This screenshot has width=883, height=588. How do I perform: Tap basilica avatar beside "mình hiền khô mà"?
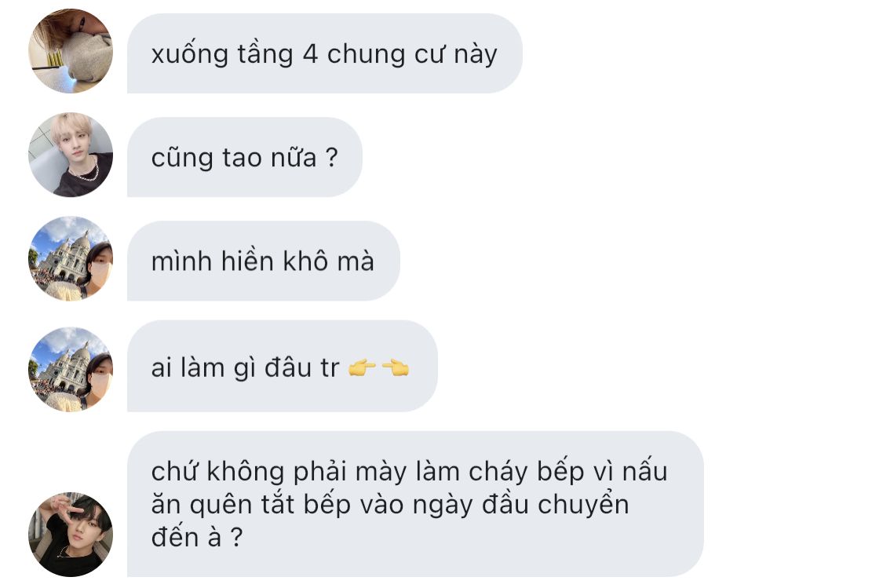(71, 258)
